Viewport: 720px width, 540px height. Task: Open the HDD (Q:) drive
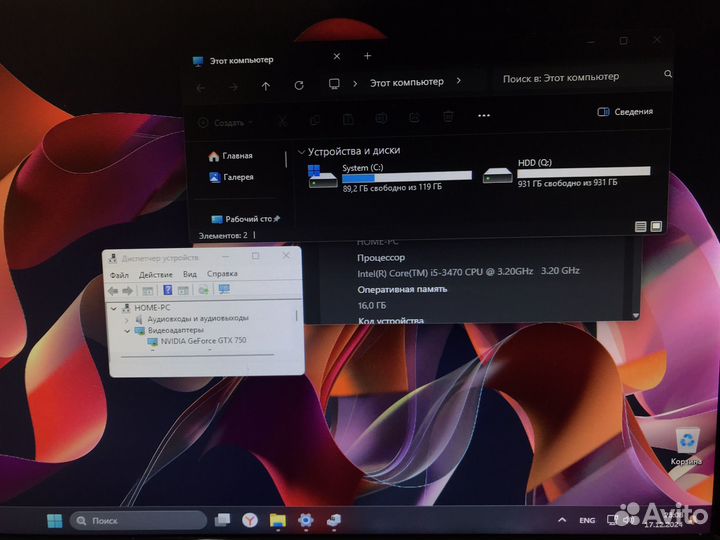click(x=565, y=174)
